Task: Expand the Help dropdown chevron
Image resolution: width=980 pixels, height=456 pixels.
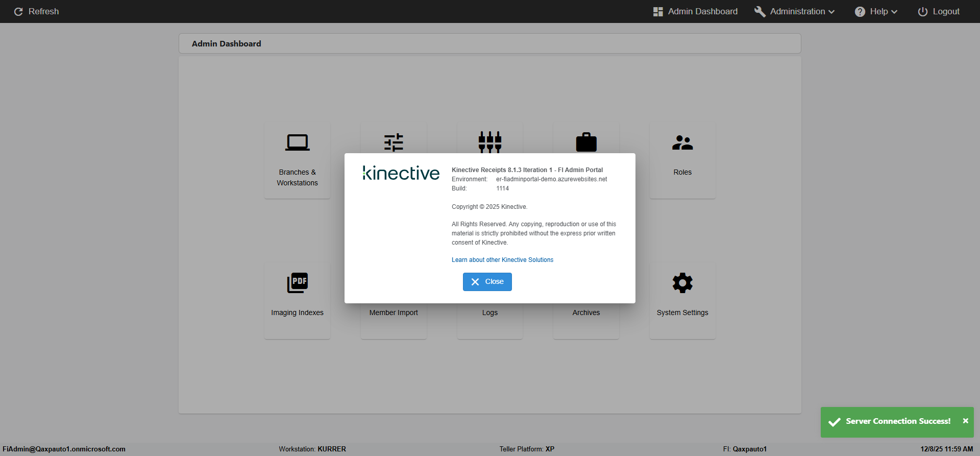Action: tap(894, 12)
